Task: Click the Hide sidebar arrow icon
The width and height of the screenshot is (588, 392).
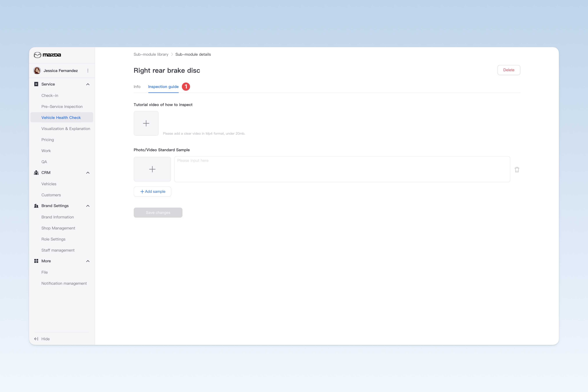Action: pyautogui.click(x=36, y=339)
